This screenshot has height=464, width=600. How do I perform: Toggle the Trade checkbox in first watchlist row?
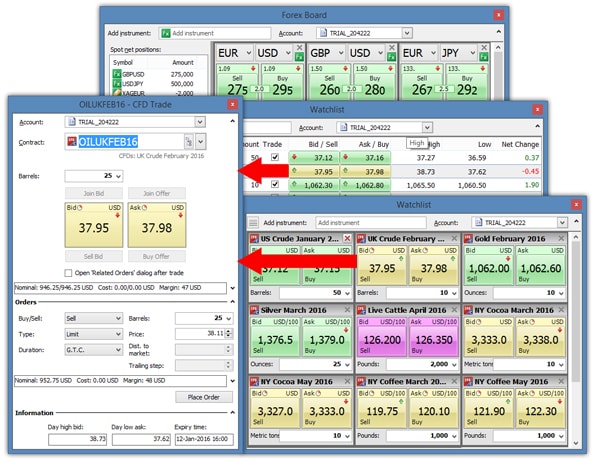[x=275, y=157]
